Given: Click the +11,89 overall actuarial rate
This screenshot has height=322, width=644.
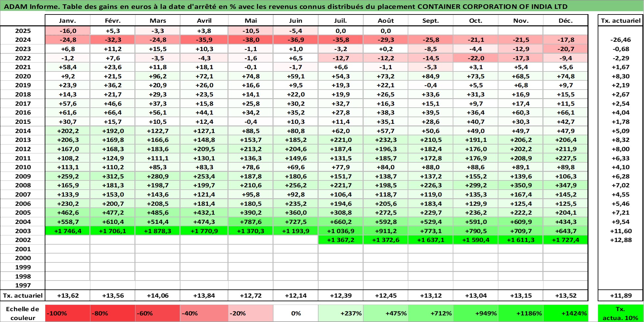Looking at the screenshot, I should tap(621, 296).
